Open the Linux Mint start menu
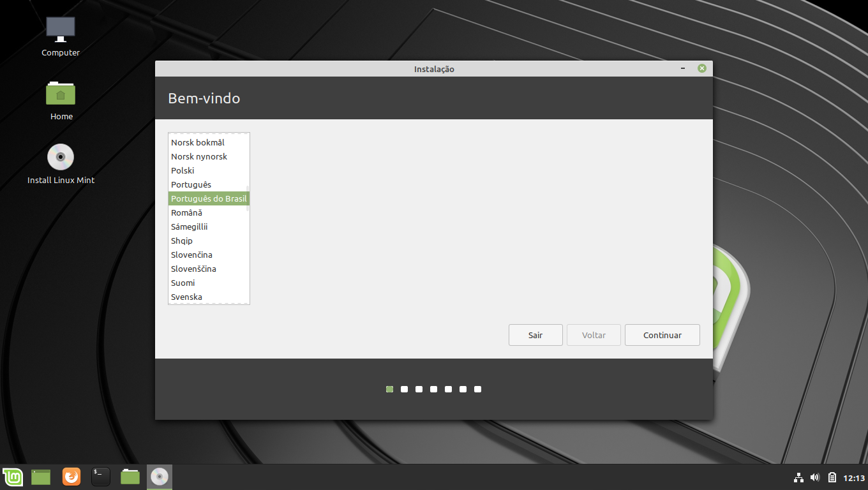Viewport: 868px width, 490px height. point(13,477)
